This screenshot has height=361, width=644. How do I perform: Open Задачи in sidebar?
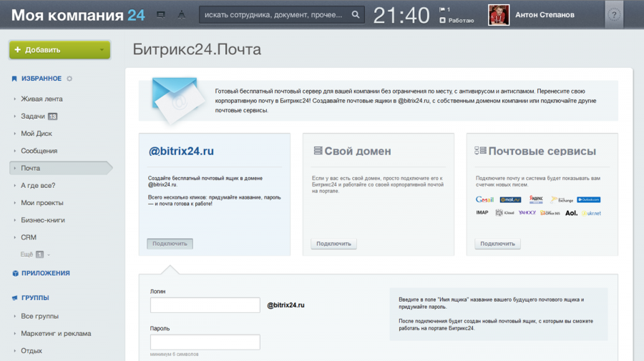[x=33, y=116]
